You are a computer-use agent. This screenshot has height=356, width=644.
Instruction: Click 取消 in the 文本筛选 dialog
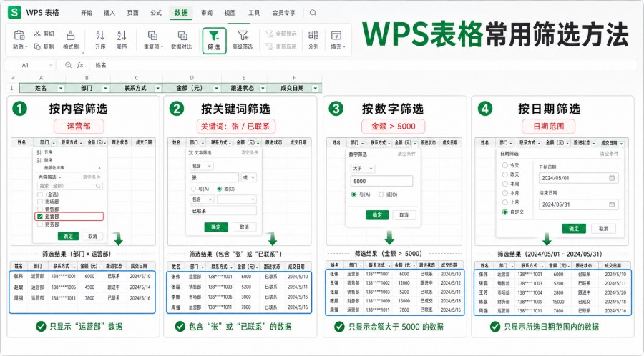[245, 227]
